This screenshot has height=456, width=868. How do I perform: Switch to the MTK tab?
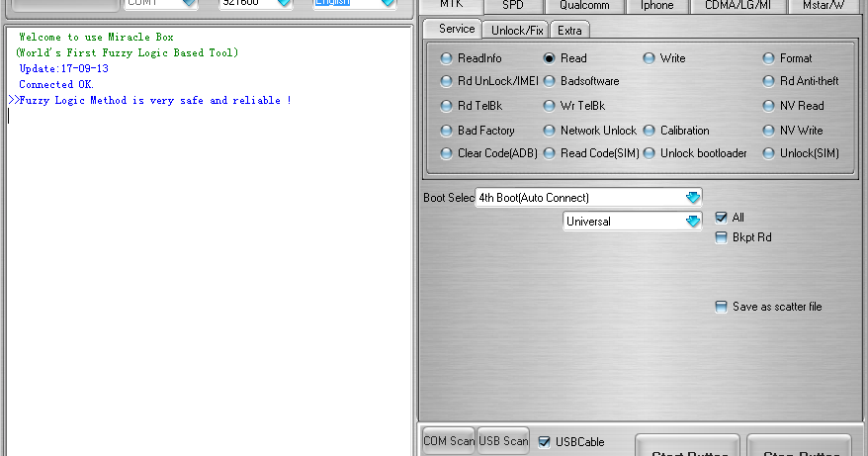point(451,6)
